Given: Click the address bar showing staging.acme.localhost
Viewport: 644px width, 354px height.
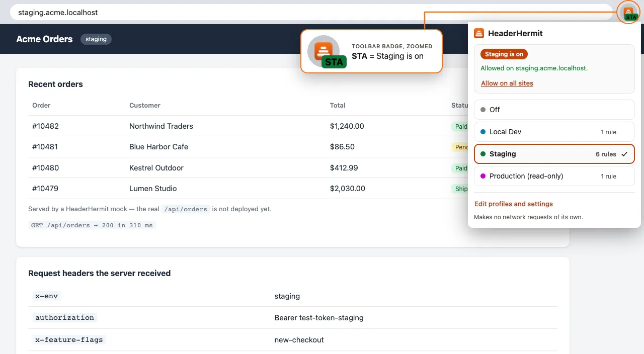Looking at the screenshot, I should click(310, 12).
